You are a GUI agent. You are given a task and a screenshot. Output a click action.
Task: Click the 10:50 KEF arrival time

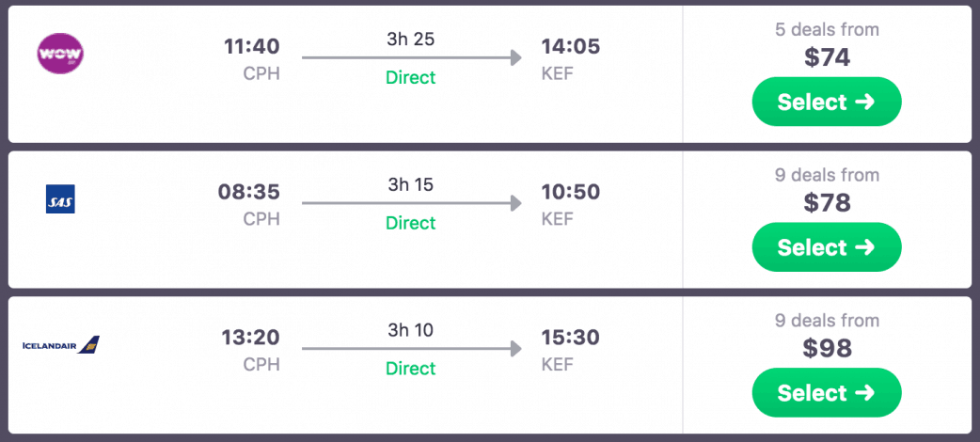pos(570,192)
